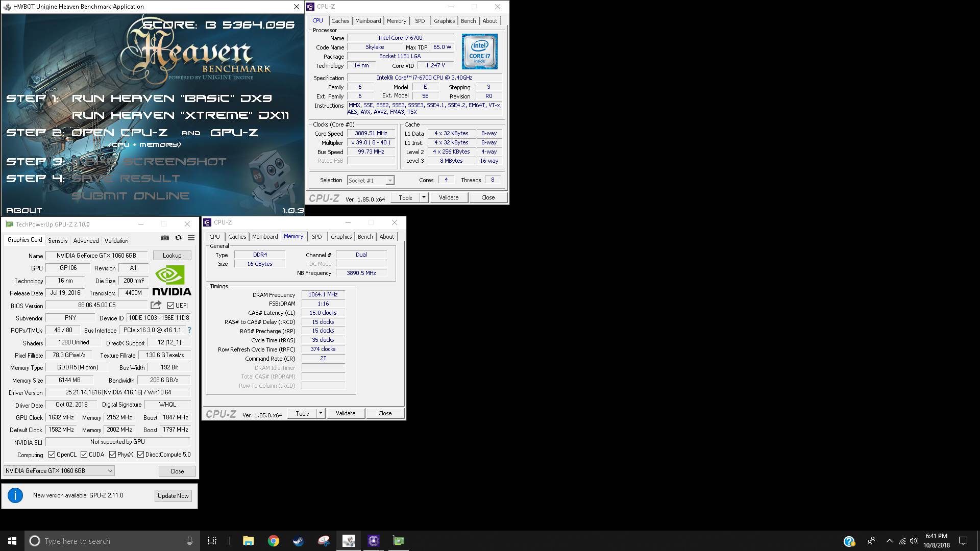Image resolution: width=980 pixels, height=551 pixels.
Task: Click Update Now for GPU-Z
Action: (x=173, y=496)
